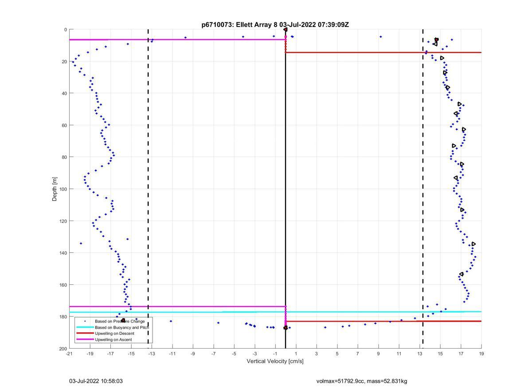This screenshot has width=532, height=392.
Task: Select the timestamp "03-Jul-2022 10:58:03" footer text
Action: tap(96, 381)
